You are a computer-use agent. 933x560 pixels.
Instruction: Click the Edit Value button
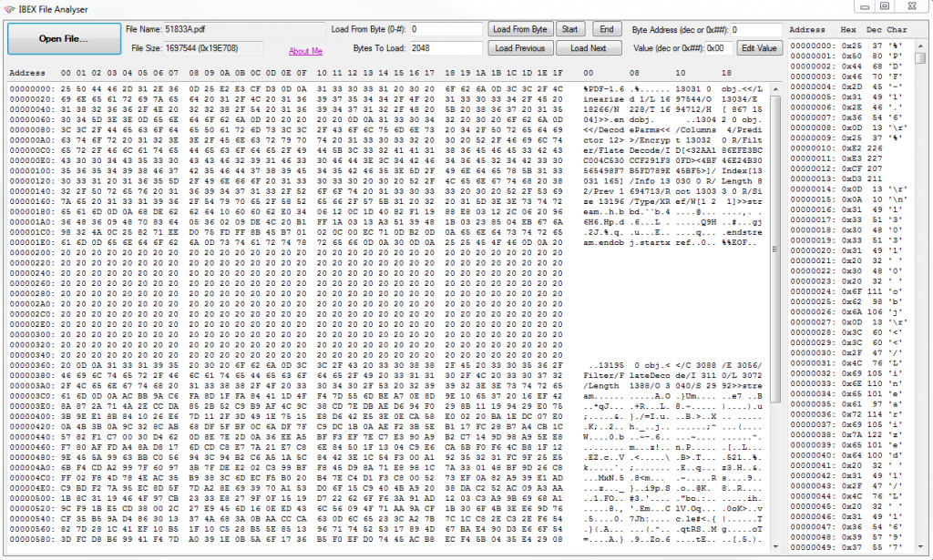[x=759, y=48]
